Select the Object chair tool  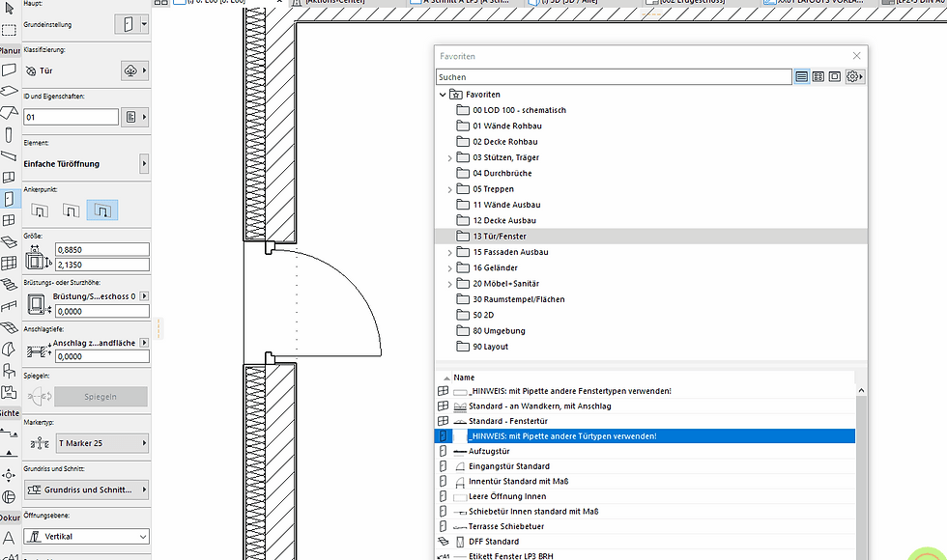point(9,370)
